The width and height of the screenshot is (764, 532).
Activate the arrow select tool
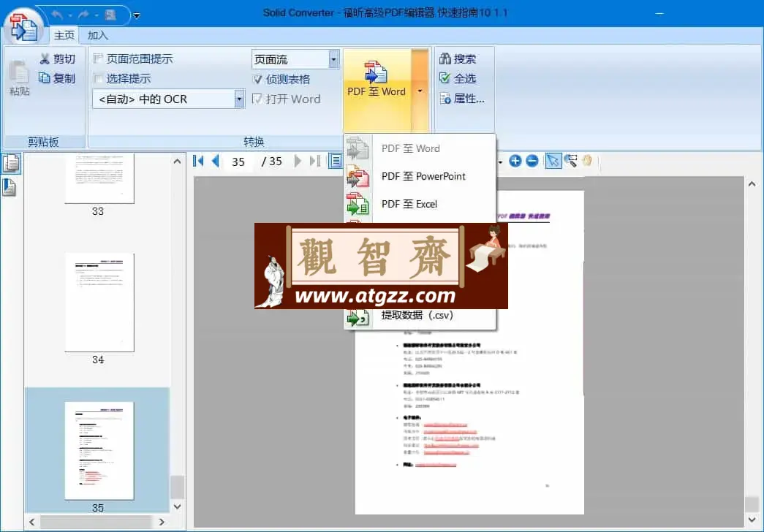[x=553, y=161]
